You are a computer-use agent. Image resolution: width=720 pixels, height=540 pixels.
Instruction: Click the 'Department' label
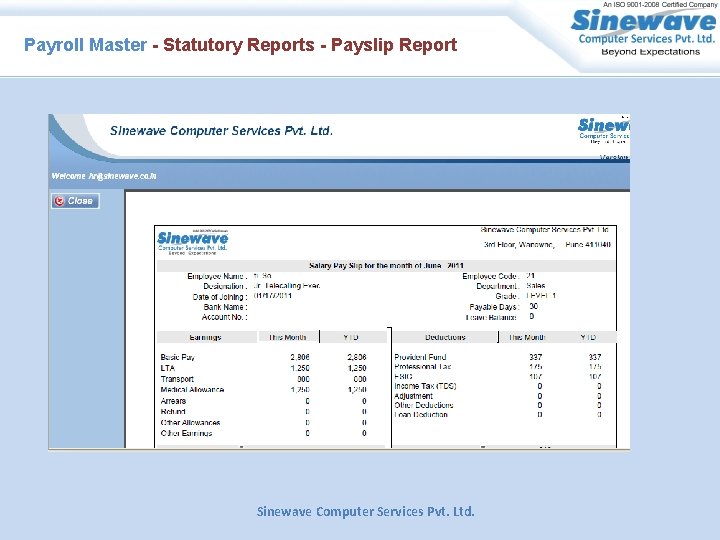(498, 287)
